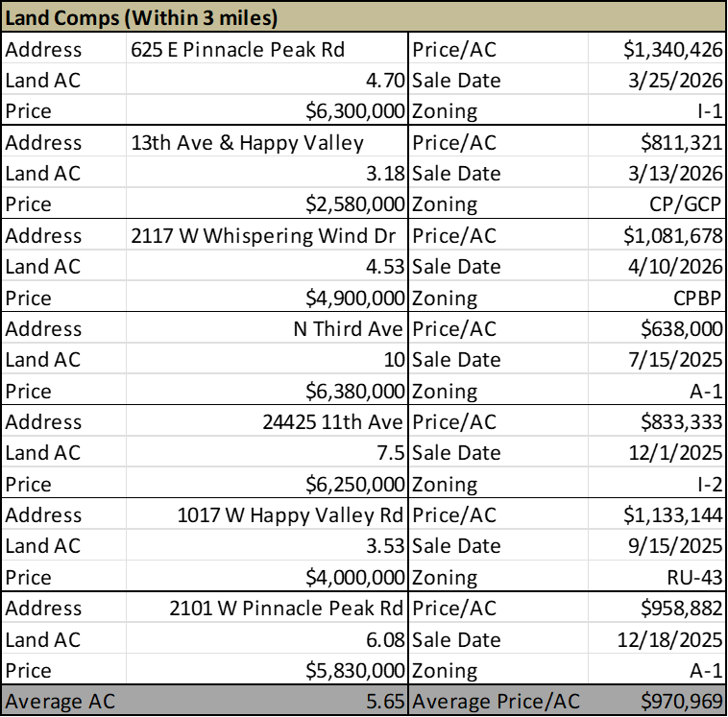Click the Land AC value 4.70

coord(266,80)
